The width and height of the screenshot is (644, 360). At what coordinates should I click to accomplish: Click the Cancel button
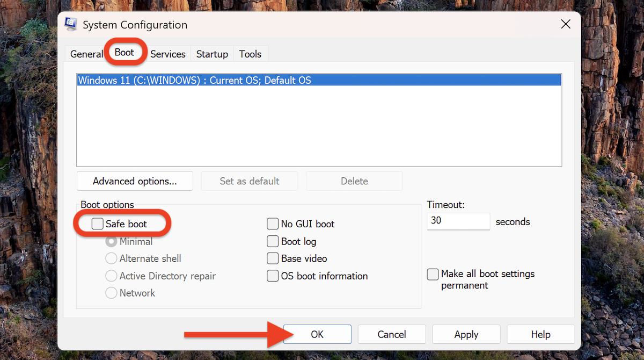(392, 334)
